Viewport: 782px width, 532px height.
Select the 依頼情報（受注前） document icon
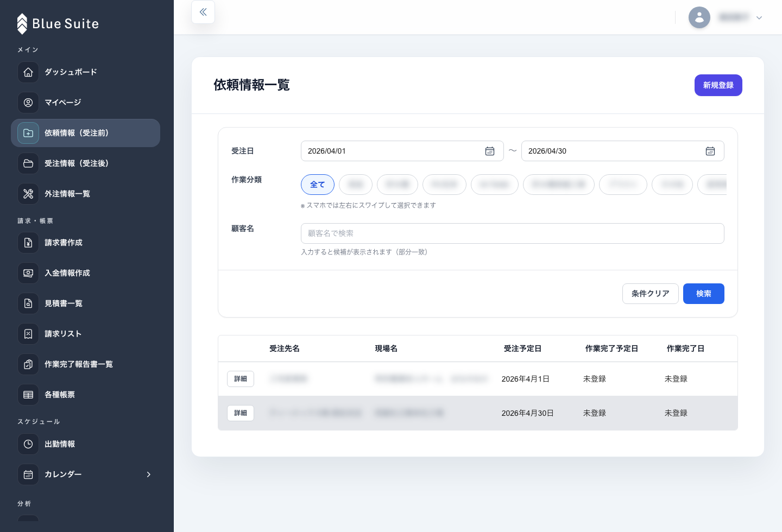28,133
